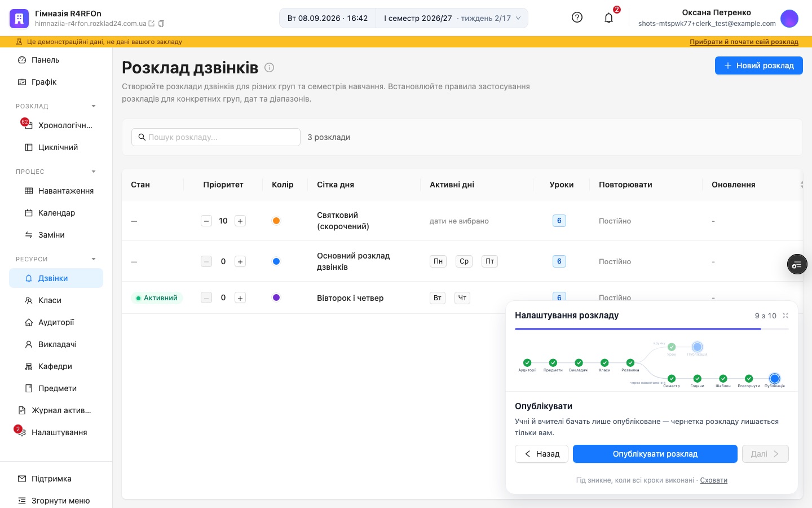Increase priority for Вівторок і четвер
Screen dimensions: 812x508
click(x=240, y=298)
